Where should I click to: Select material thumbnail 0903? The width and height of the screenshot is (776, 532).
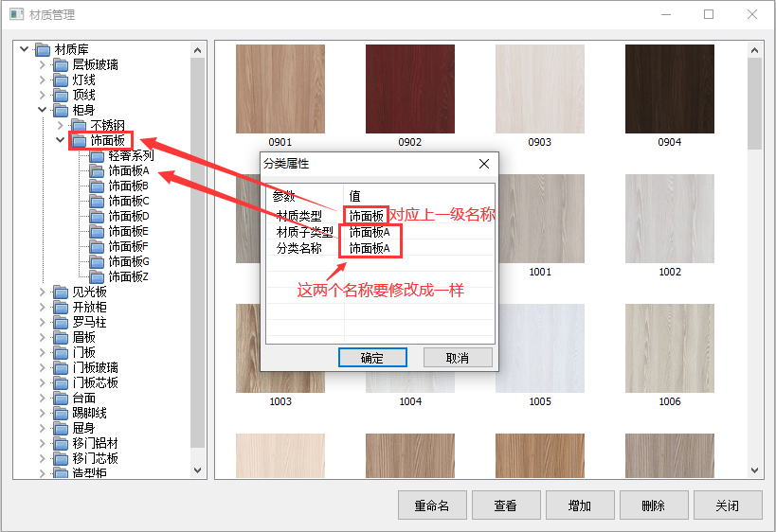pos(540,89)
